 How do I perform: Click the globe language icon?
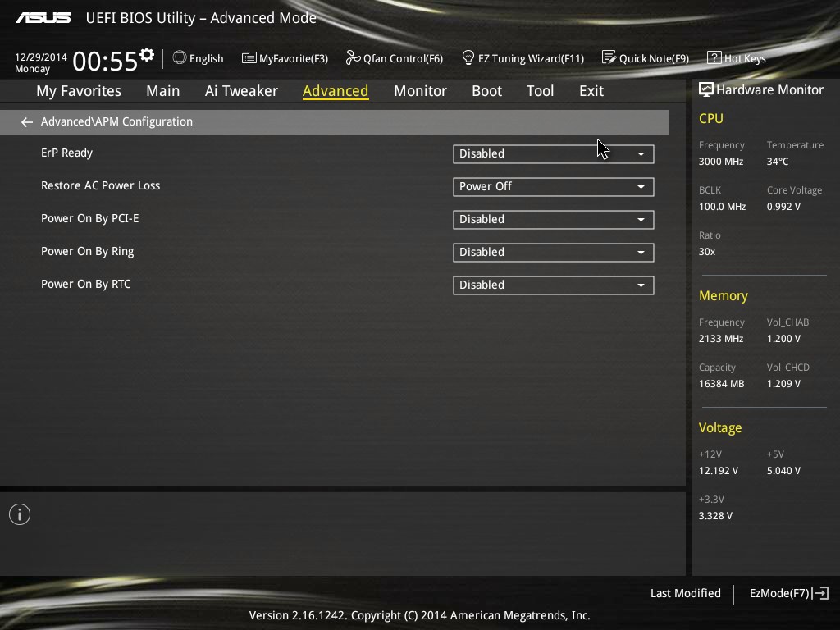[180, 58]
